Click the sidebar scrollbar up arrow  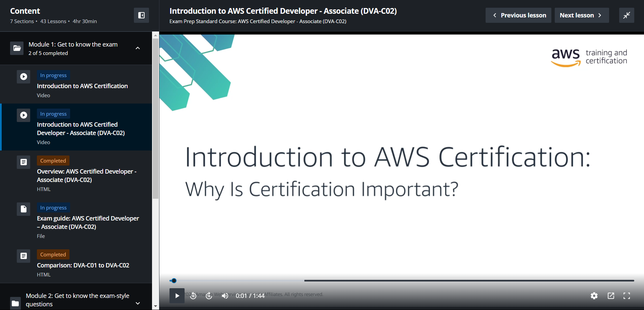155,35
